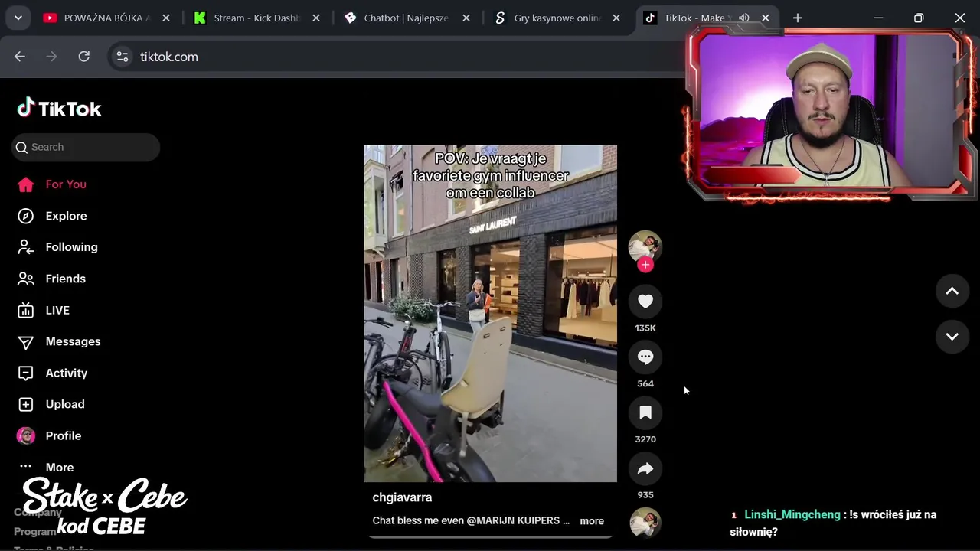Click the For You home icon
The height and width of the screenshot is (551, 980).
(x=26, y=184)
